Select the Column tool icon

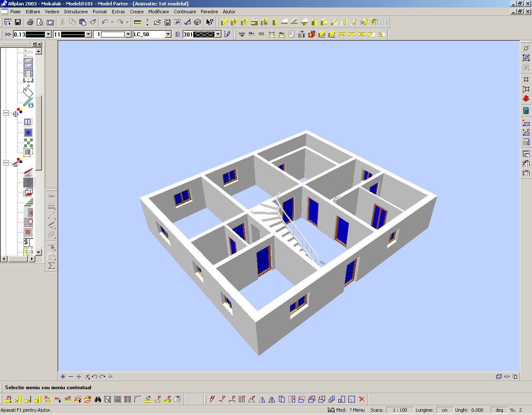click(274, 22)
